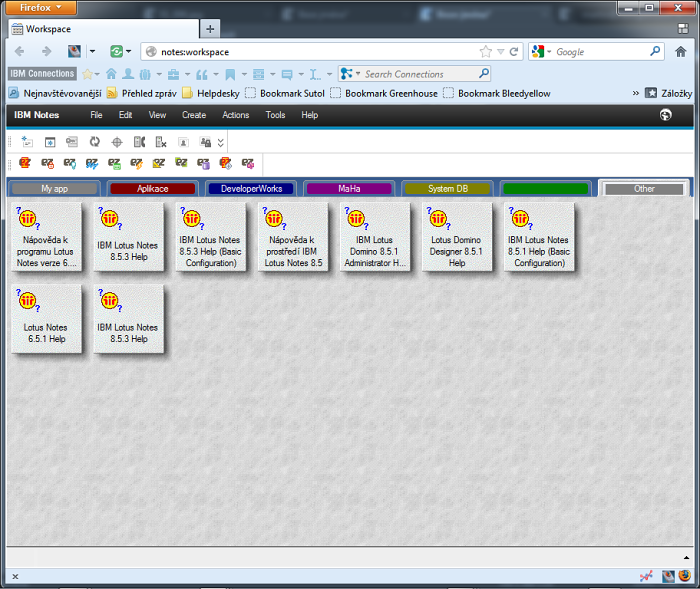Image resolution: width=700 pixels, height=589 pixels.
Task: Open the dropdown arrow beside files drawer icon
Action: click(x=273, y=74)
